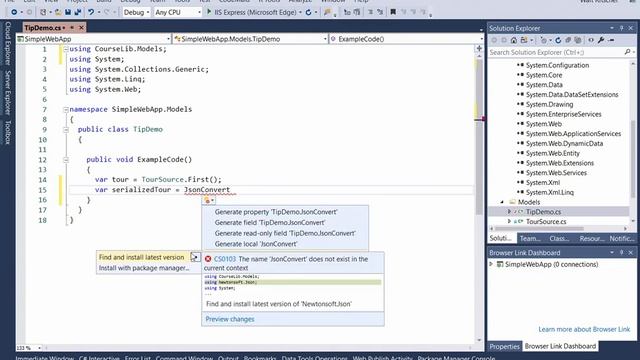The height and width of the screenshot is (360, 640).
Task: Expand the TipDemo.cs tree node
Action: (x=509, y=212)
